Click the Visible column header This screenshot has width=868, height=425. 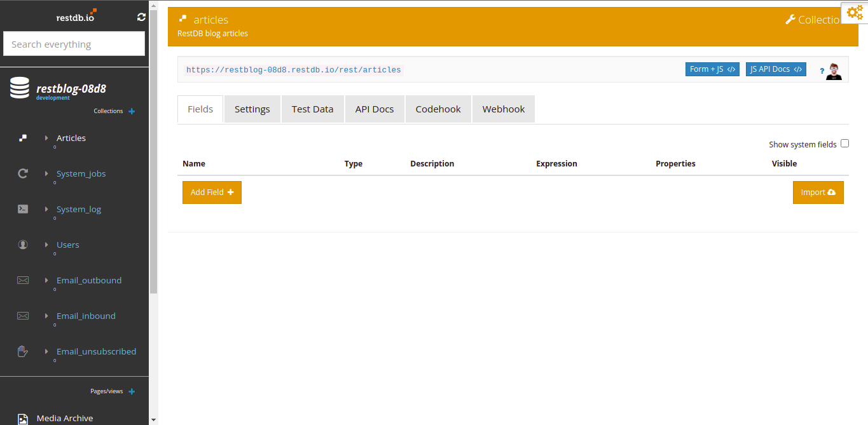click(784, 163)
